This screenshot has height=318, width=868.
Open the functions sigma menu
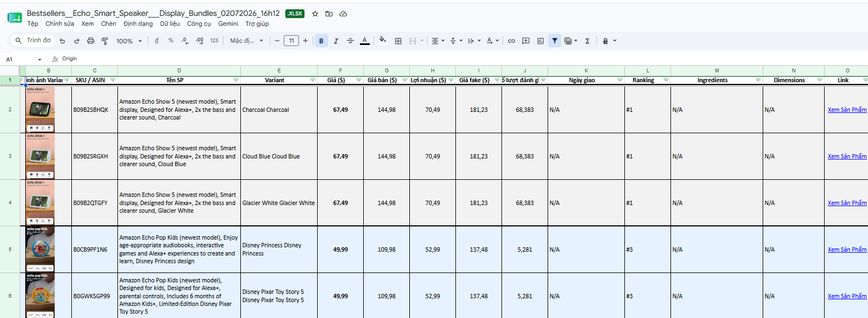point(587,41)
